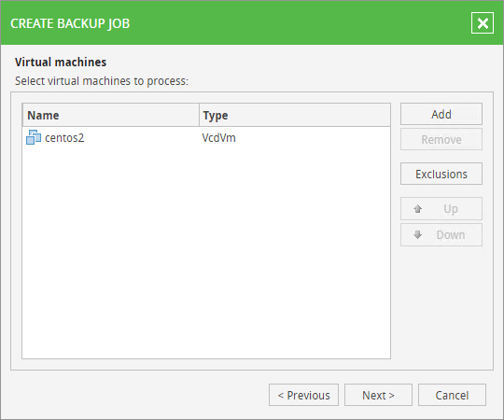Go back with the Previous button
Viewport: 504px width, 420px height.
point(303,395)
